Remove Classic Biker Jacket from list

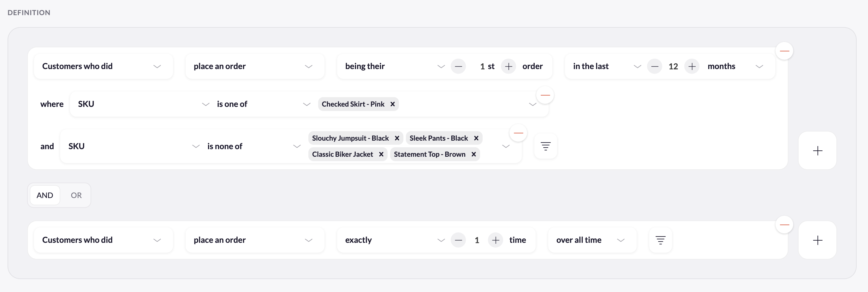(x=381, y=154)
